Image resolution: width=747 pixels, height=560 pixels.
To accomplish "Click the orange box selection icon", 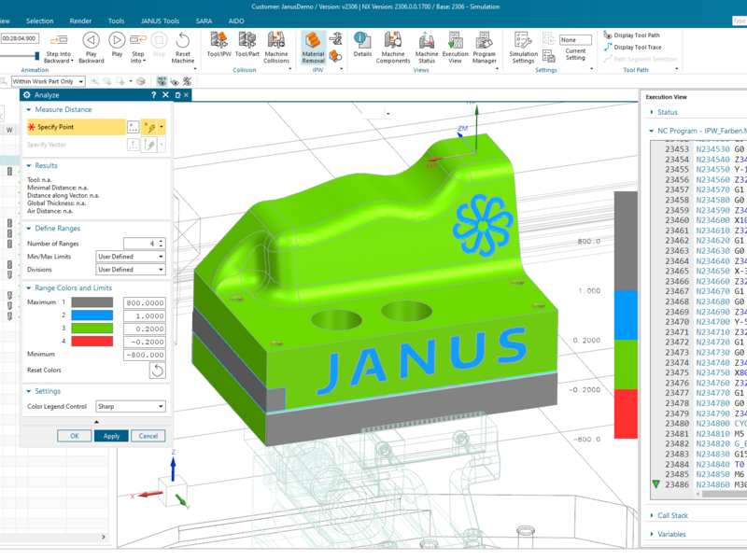I will click(x=141, y=81).
